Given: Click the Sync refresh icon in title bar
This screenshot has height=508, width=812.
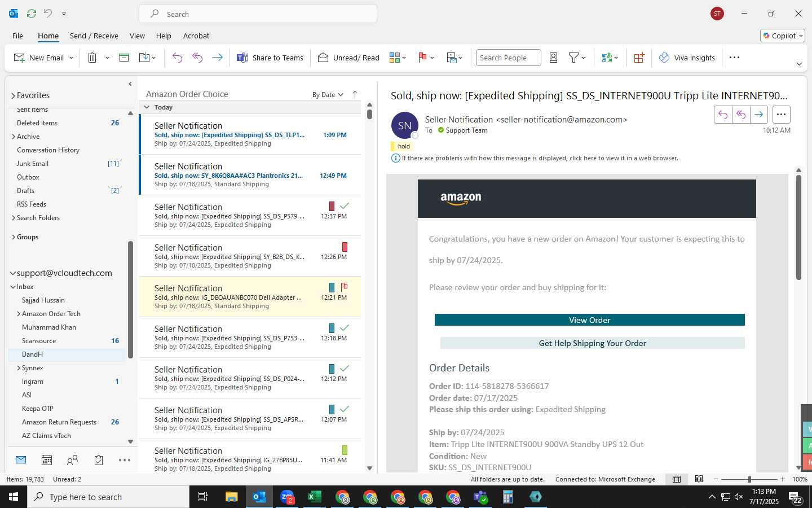Looking at the screenshot, I should coord(32,13).
